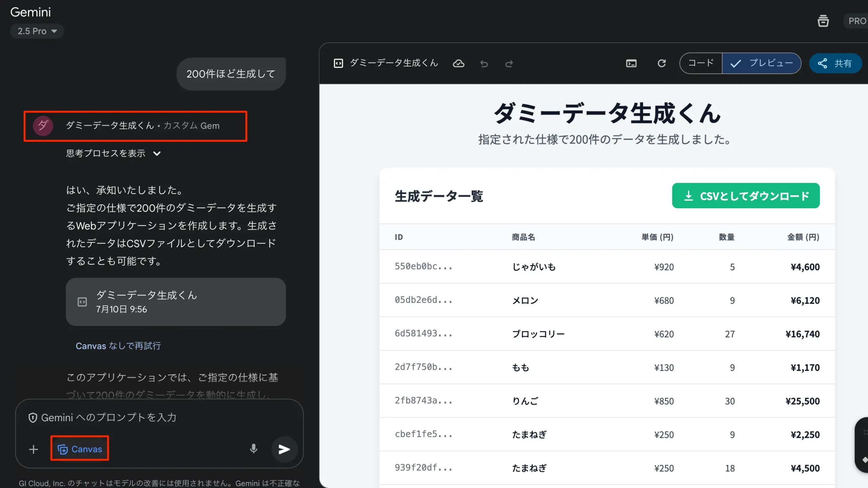The image size is (868, 488).
Task: Select the ID cell 6d581493...
Action: tap(423, 334)
